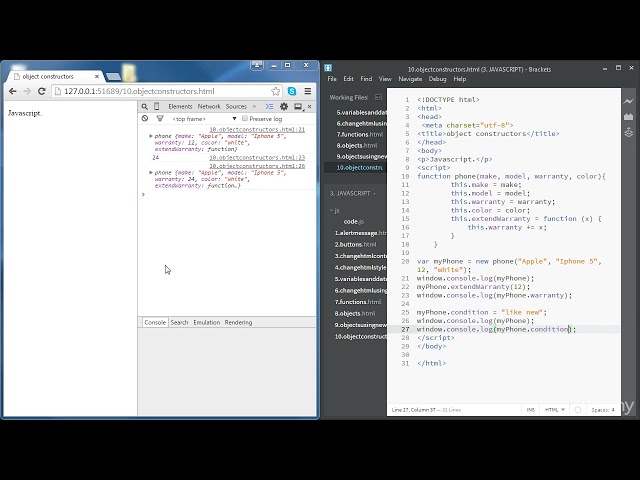This screenshot has height=480, width=640.
Task: Open 2.buttons.html in project tree
Action: (x=356, y=244)
